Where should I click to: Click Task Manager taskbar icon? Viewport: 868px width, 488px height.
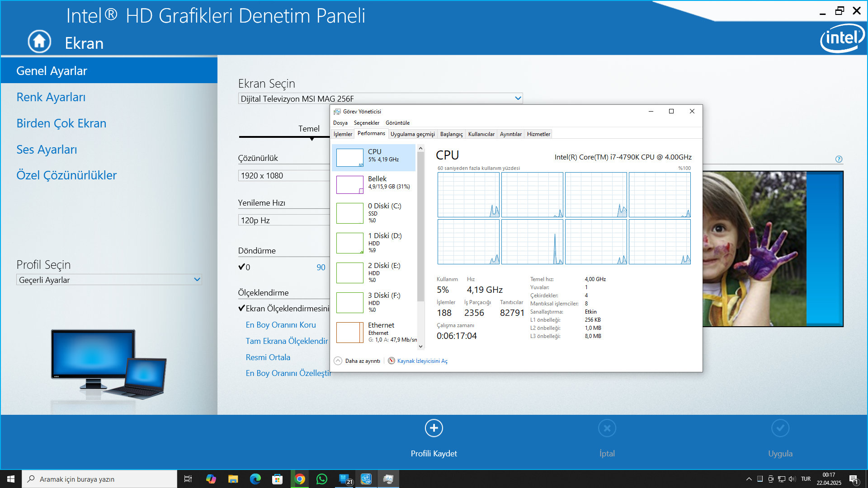click(388, 479)
